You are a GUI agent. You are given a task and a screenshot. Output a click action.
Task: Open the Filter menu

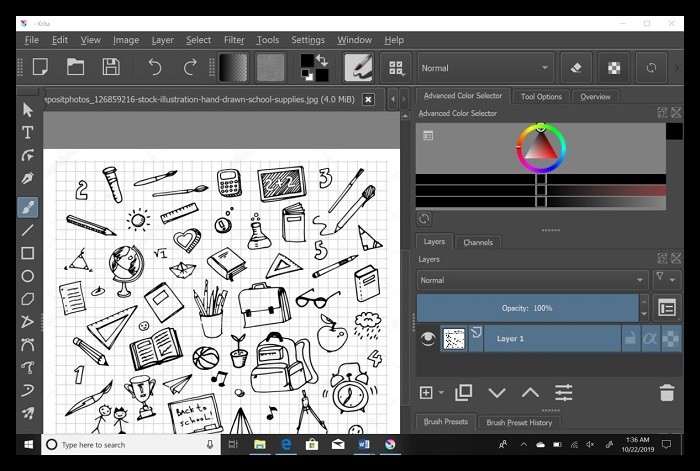pos(234,40)
